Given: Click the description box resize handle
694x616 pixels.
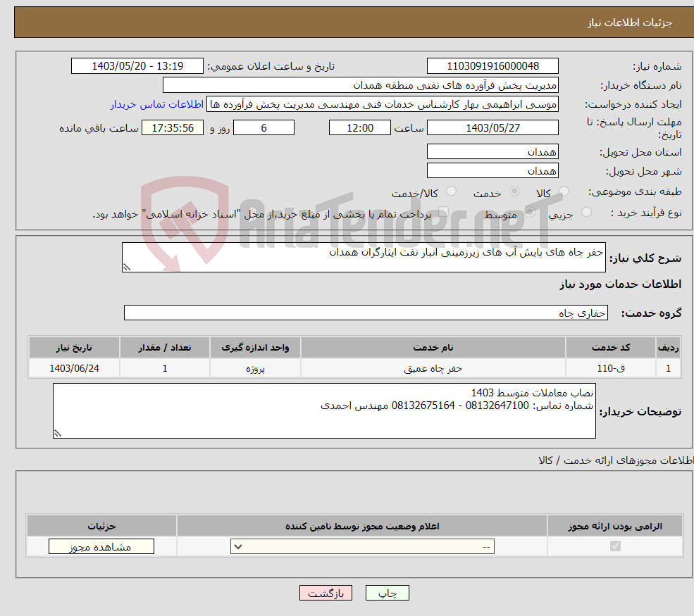Looking at the screenshot, I should pyautogui.click(x=127, y=267).
